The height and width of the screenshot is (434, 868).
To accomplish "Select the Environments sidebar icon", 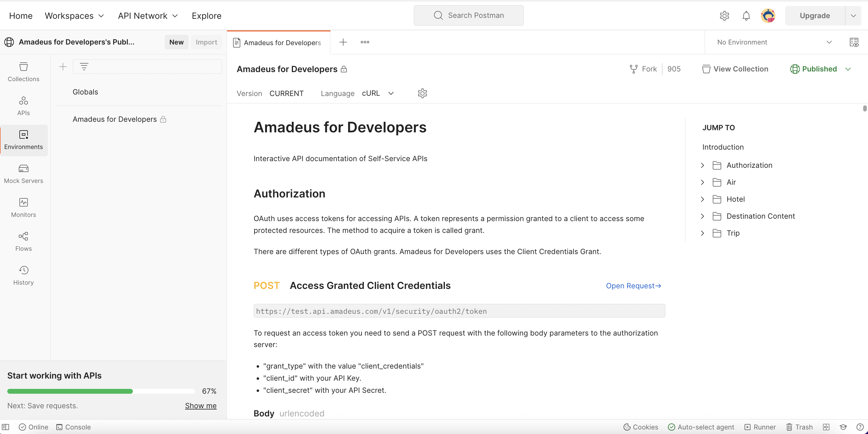I will click(24, 140).
